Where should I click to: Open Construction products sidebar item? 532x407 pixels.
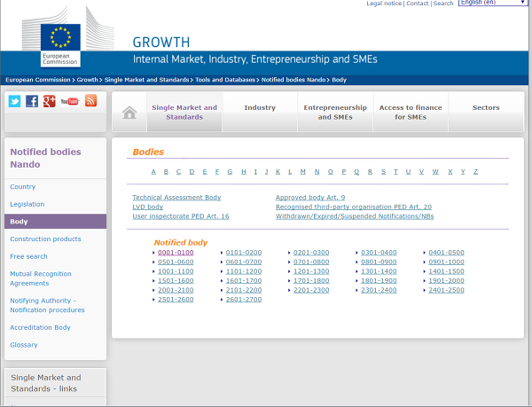45,239
